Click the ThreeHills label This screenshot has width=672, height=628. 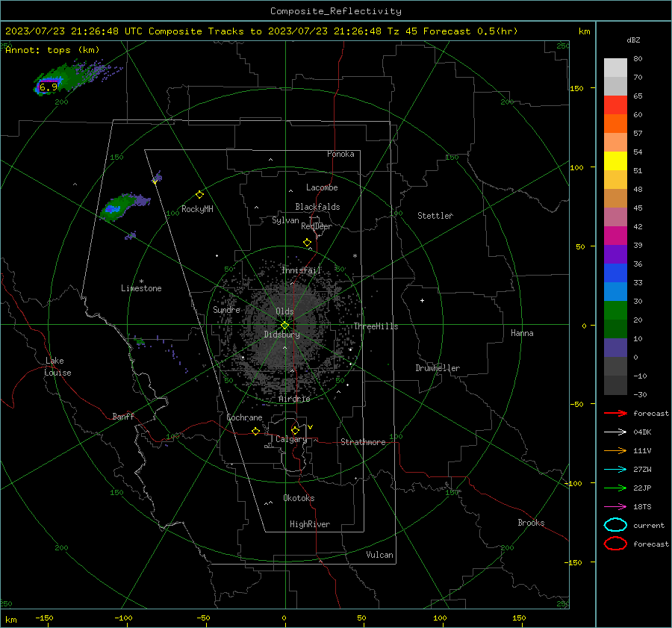click(376, 326)
